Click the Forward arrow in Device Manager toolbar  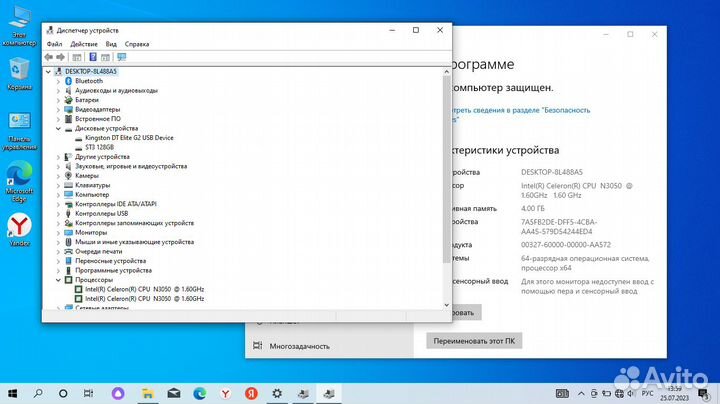click(60, 57)
